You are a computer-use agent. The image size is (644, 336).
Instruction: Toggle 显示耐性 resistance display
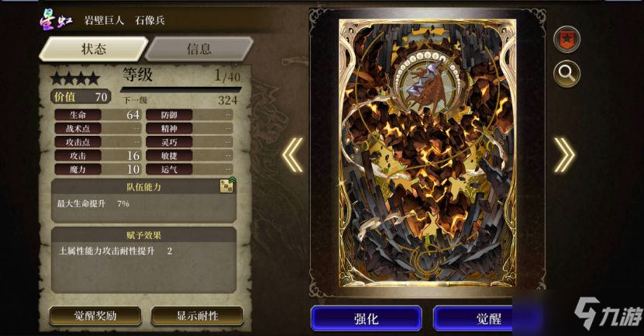click(x=198, y=316)
